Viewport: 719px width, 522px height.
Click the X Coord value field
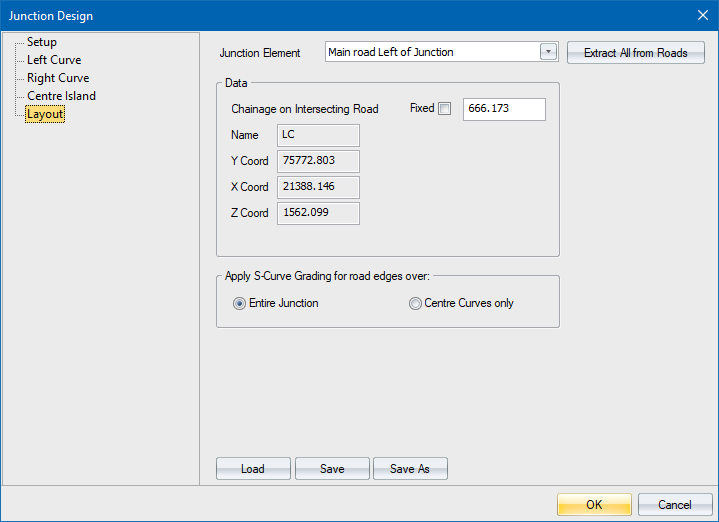click(x=319, y=187)
